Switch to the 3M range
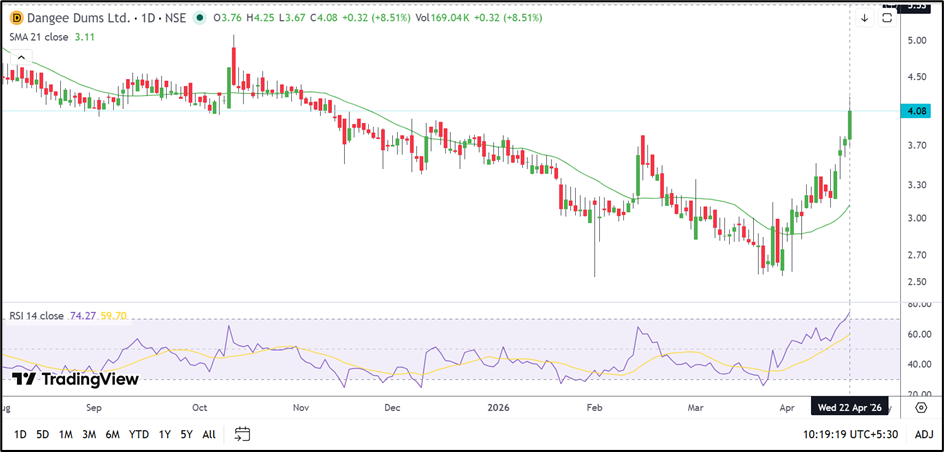 coord(89,434)
